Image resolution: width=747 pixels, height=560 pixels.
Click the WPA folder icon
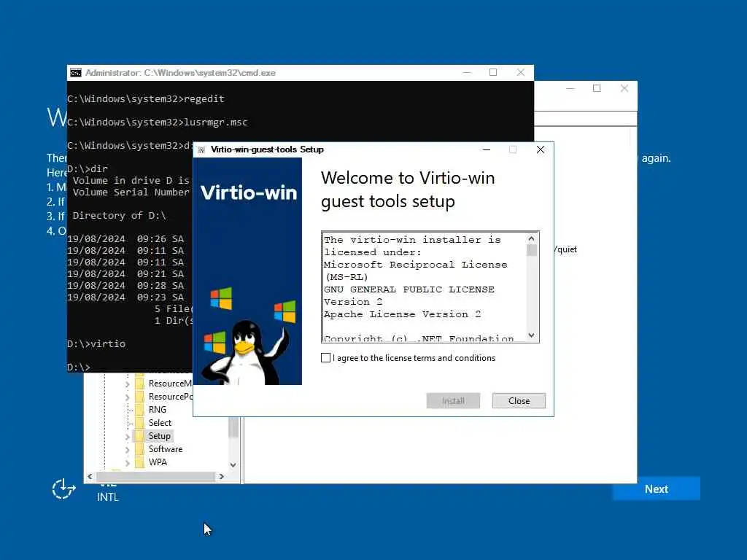(x=139, y=462)
